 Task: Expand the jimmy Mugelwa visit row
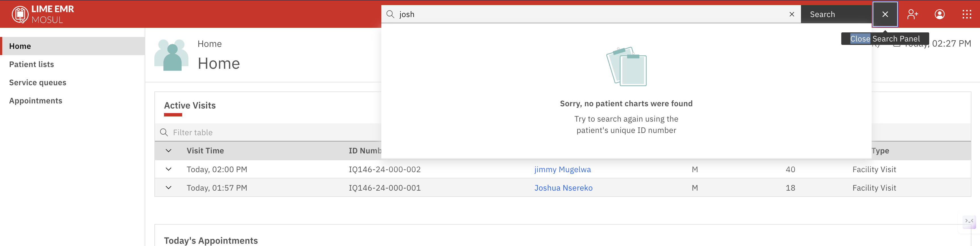[x=169, y=169]
